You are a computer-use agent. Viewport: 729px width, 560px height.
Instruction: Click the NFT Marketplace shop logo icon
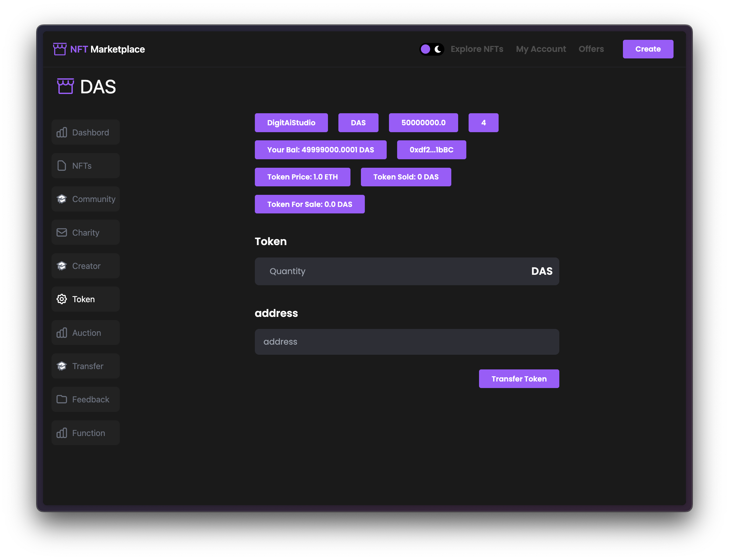[60, 49]
